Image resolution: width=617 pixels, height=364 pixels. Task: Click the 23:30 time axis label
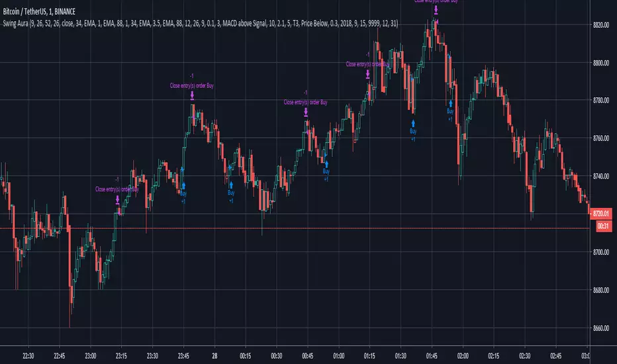tap(152, 356)
